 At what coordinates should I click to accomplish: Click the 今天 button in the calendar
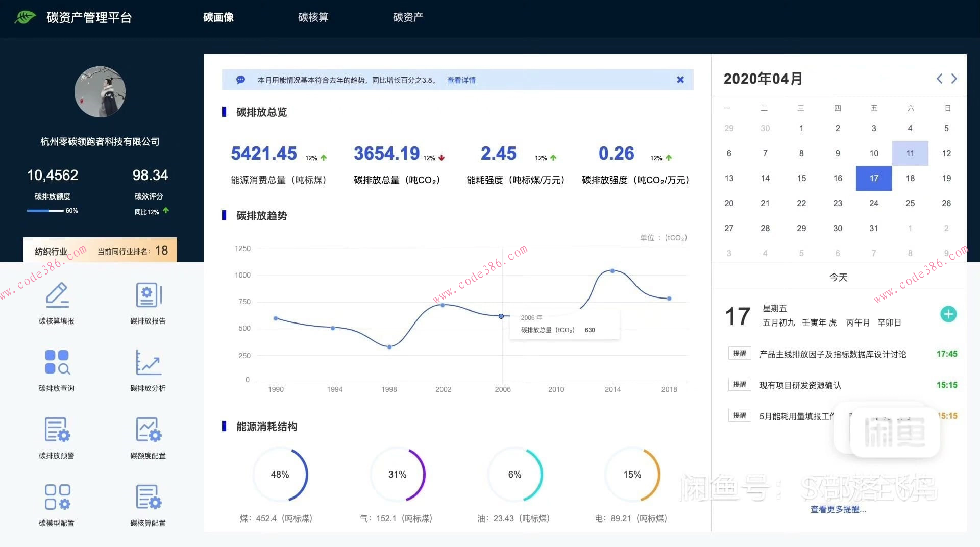(838, 277)
